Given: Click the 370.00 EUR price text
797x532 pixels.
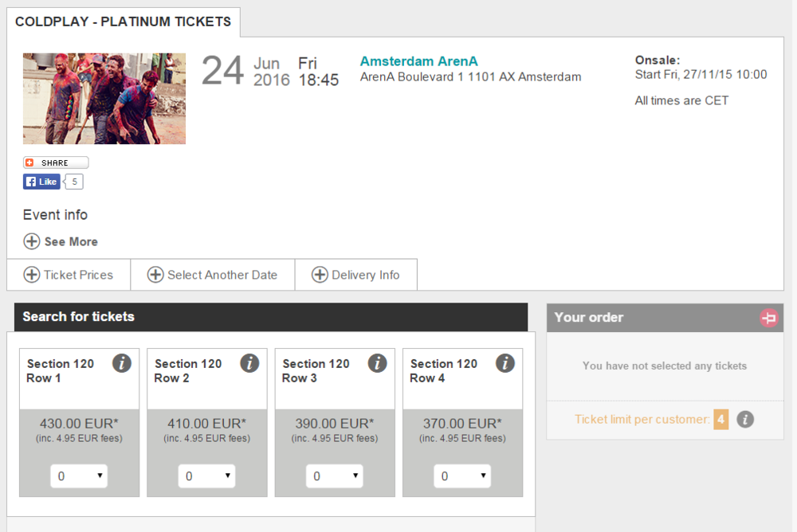Looking at the screenshot, I should coord(462,424).
